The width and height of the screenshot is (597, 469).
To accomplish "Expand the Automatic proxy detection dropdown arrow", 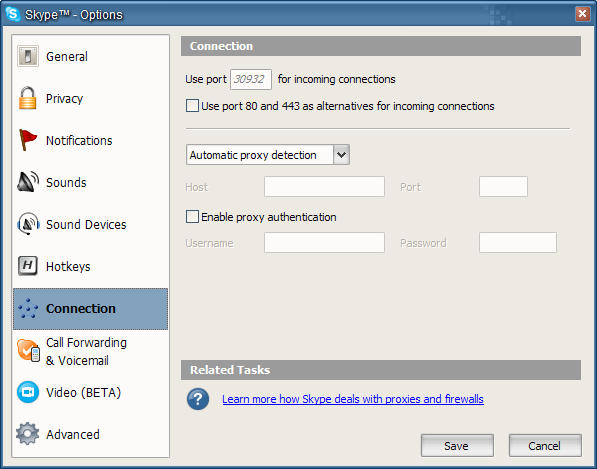I will (342, 155).
